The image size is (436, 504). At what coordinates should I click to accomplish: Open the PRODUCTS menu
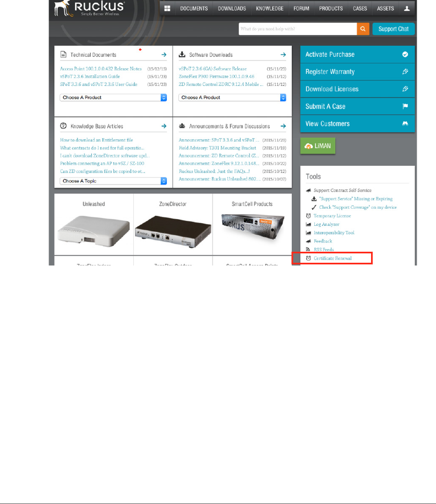point(331,8)
